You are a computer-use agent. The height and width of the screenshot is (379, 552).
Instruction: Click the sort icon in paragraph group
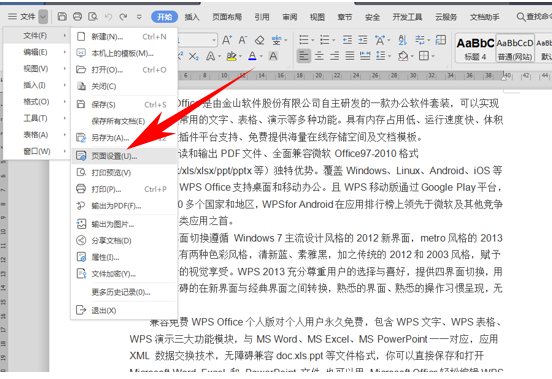[x=402, y=40]
